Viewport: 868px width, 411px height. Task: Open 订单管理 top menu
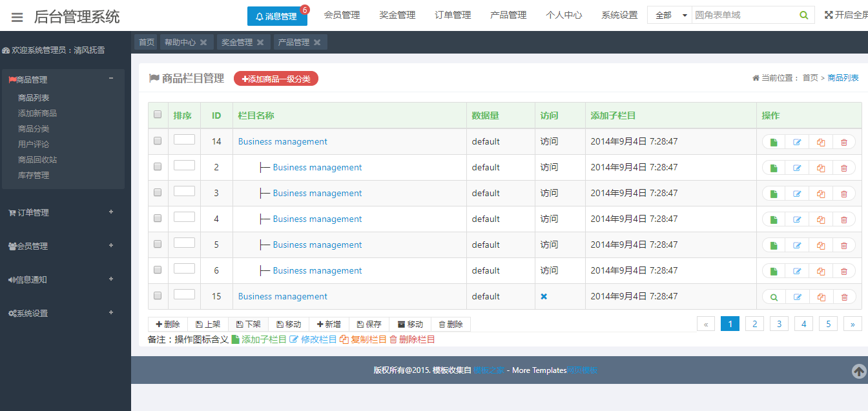[453, 15]
